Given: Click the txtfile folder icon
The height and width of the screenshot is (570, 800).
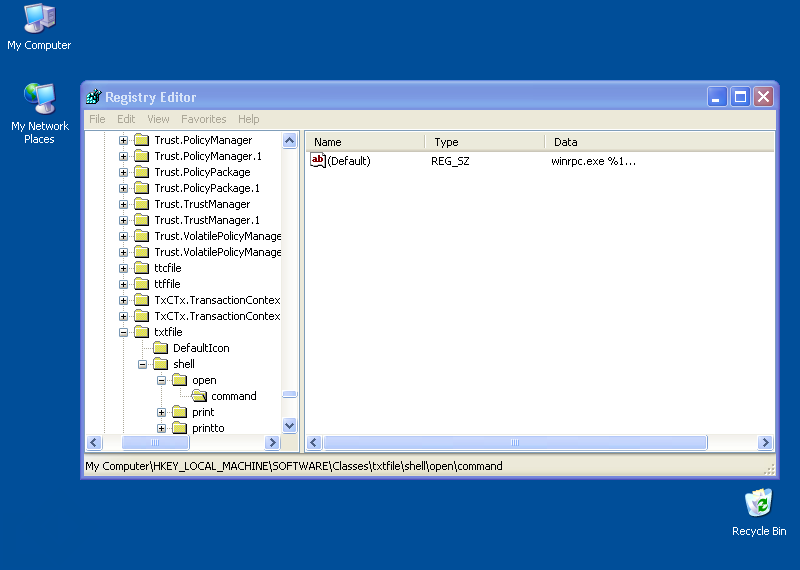Looking at the screenshot, I should [x=141, y=332].
